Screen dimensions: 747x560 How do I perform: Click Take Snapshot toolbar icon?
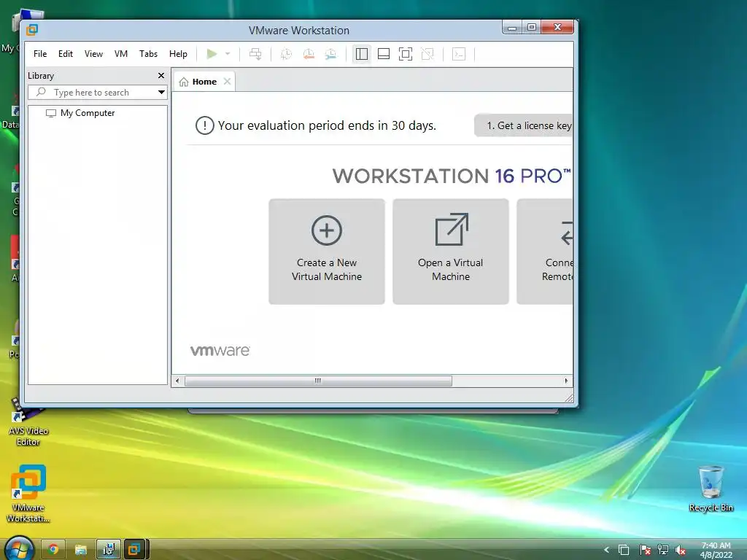click(x=286, y=54)
